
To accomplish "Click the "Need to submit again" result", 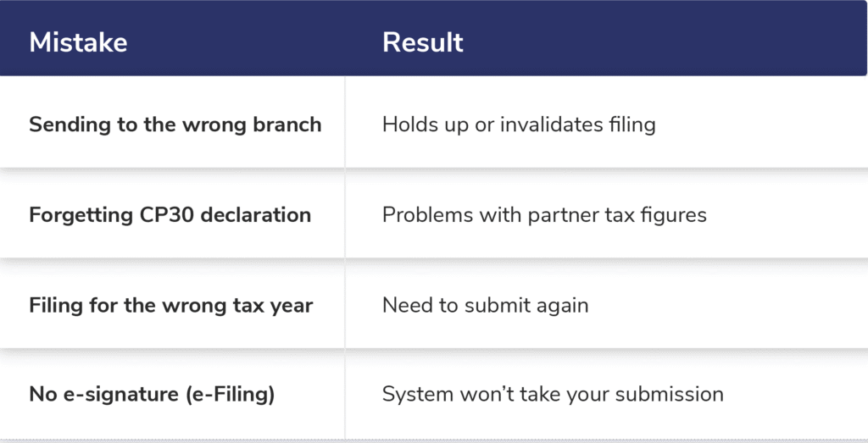I will [485, 305].
